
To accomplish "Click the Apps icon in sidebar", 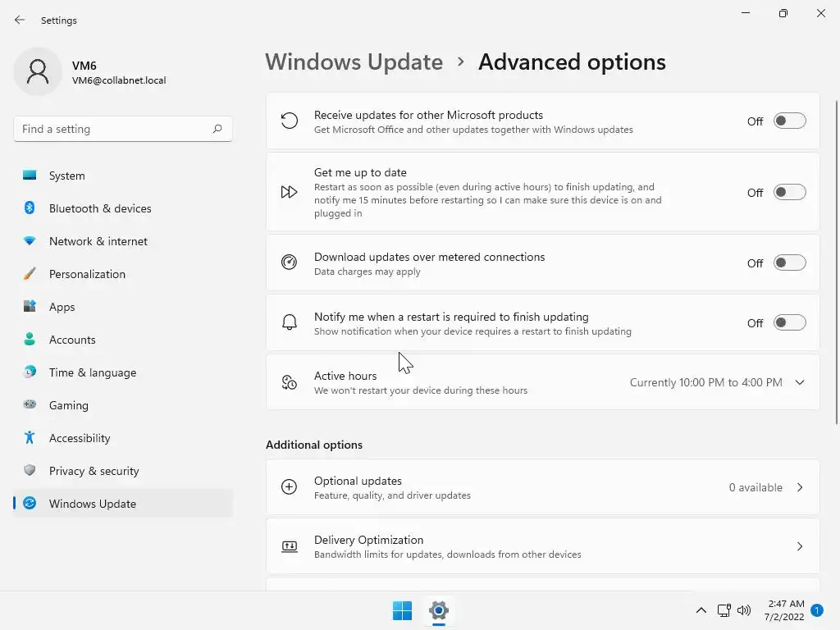I will (x=30, y=307).
